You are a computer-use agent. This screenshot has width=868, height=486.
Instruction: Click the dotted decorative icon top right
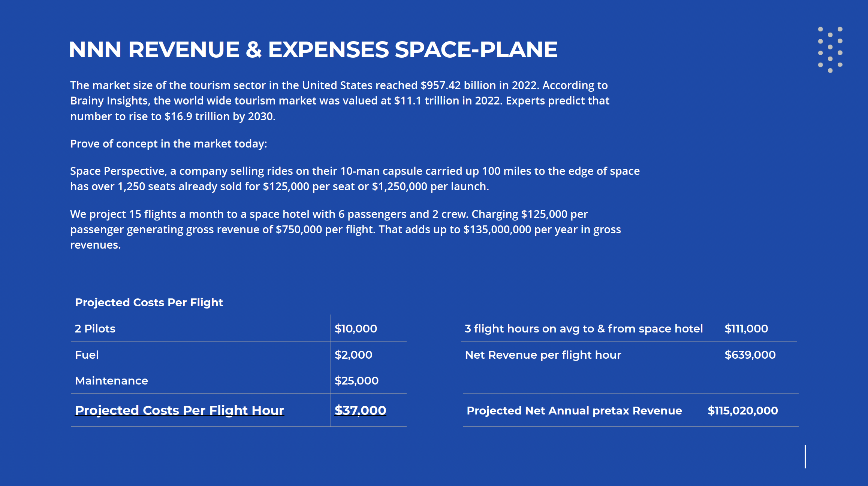[x=830, y=49]
